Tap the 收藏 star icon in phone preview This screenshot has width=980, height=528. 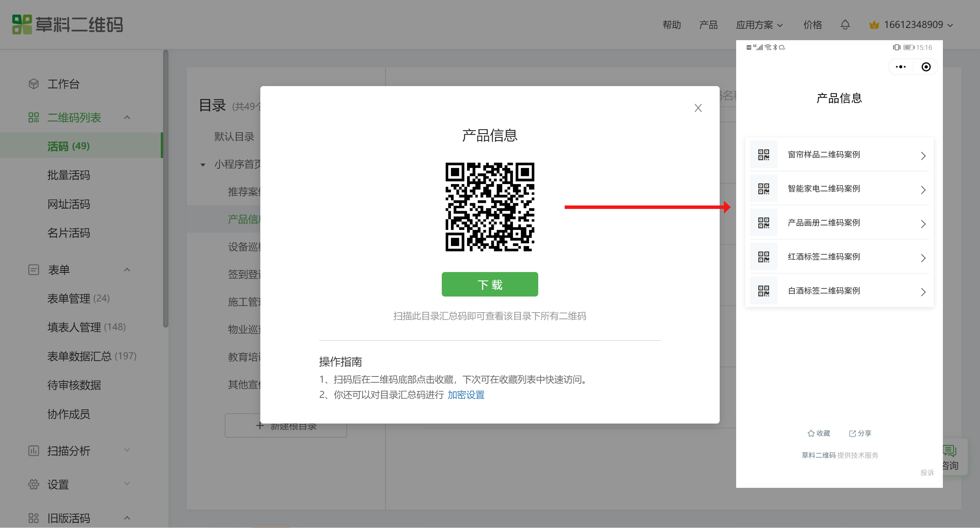[811, 433]
